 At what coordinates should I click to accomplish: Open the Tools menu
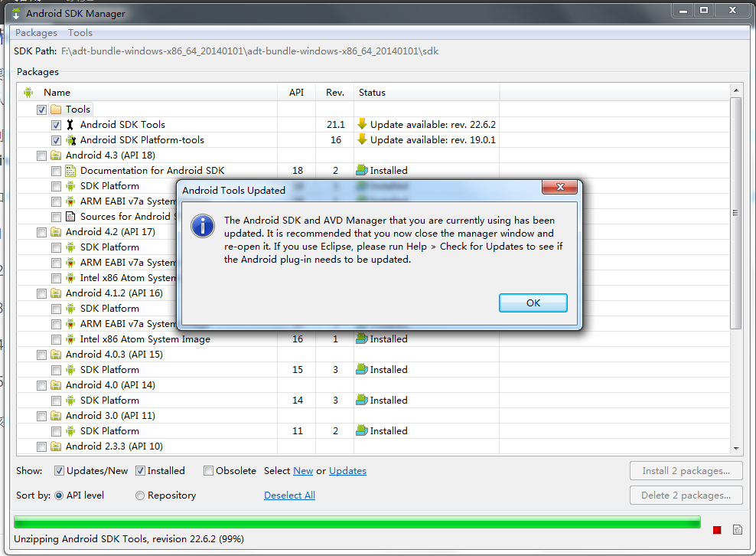click(80, 33)
